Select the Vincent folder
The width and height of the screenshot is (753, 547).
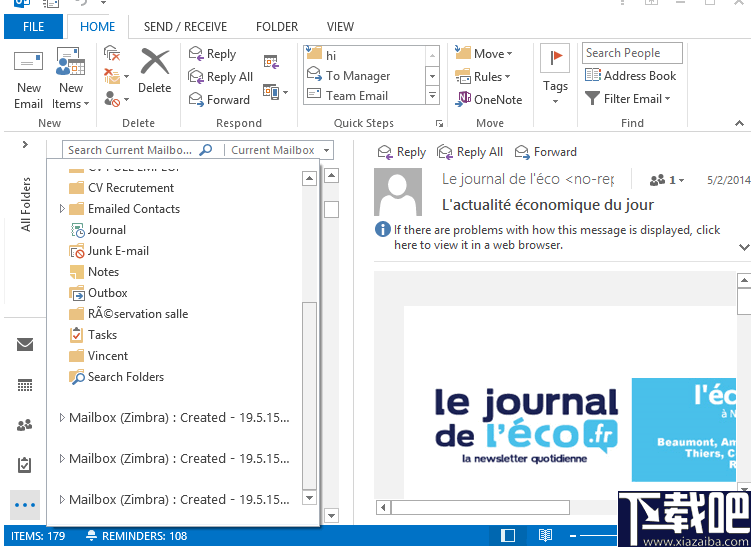pyautogui.click(x=98, y=356)
